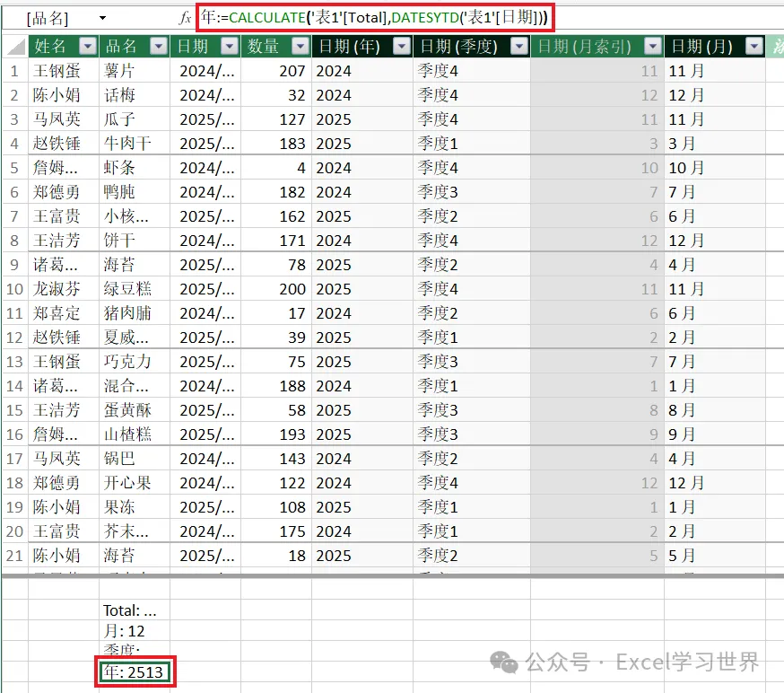Click the month index cell 10

click(597, 168)
